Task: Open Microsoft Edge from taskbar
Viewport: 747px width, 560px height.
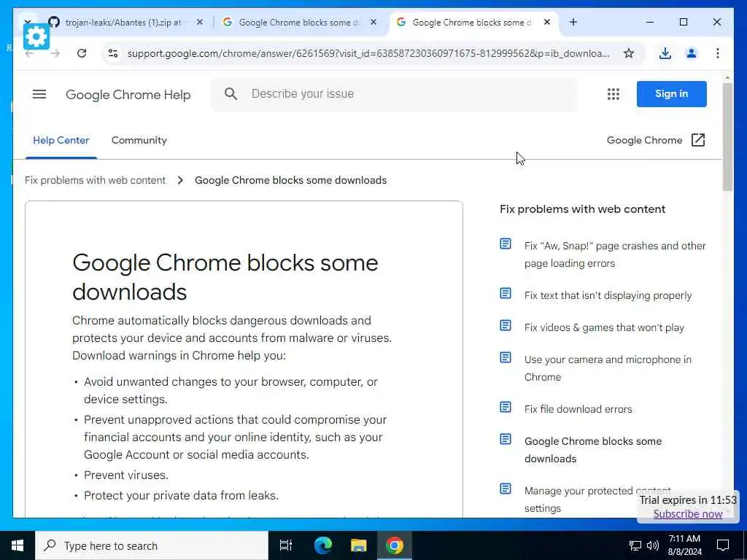Action: click(322, 545)
